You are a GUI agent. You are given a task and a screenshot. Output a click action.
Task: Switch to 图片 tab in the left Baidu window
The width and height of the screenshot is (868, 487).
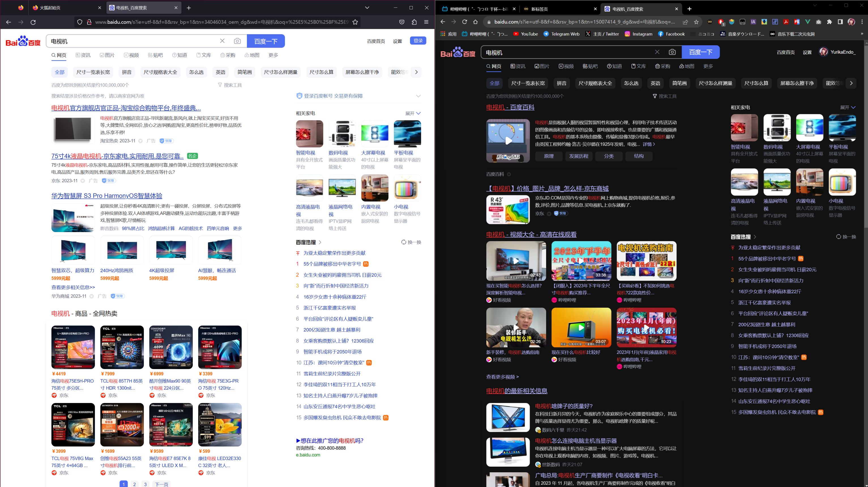pos(107,55)
